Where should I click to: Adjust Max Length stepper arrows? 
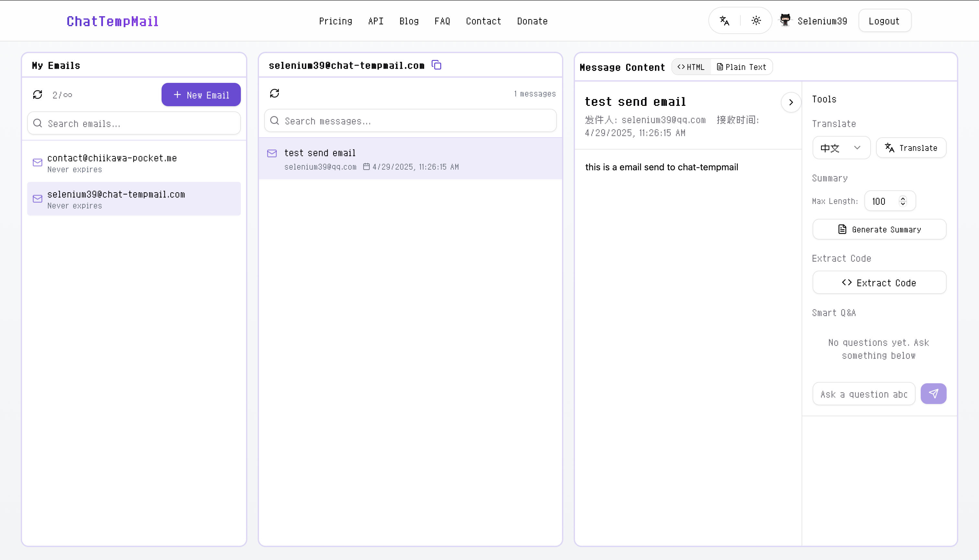pos(903,201)
